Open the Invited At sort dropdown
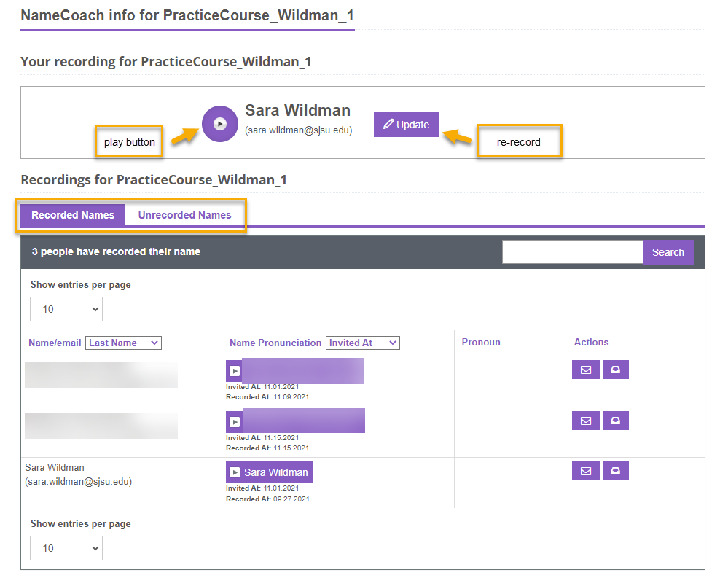Image resolution: width=728 pixels, height=586 pixels. pyautogui.click(x=362, y=343)
